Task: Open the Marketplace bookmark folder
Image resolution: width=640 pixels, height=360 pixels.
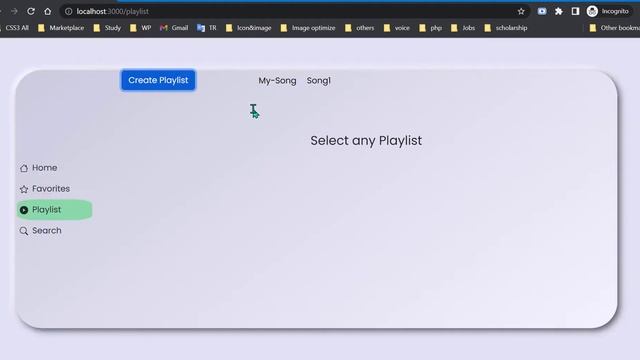Action: click(x=61, y=28)
